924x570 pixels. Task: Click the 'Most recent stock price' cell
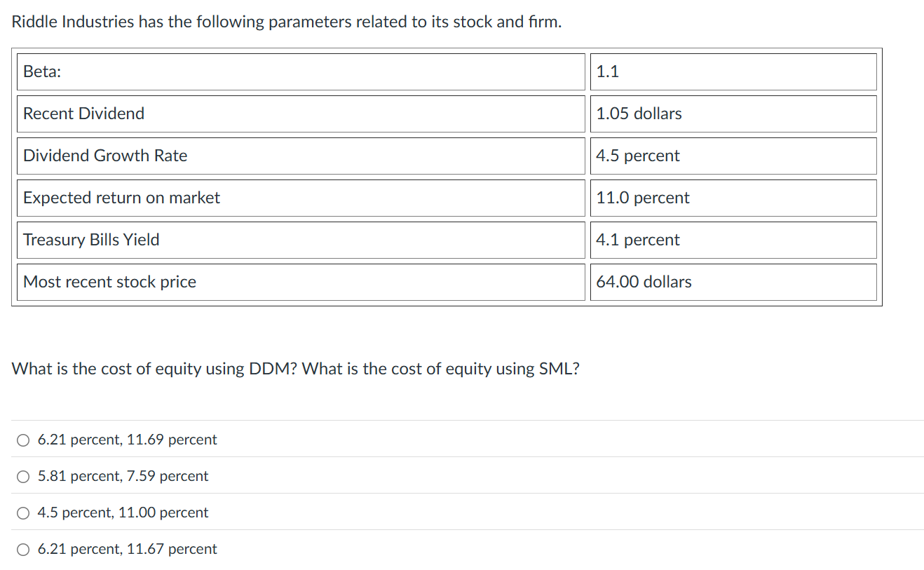point(301,282)
